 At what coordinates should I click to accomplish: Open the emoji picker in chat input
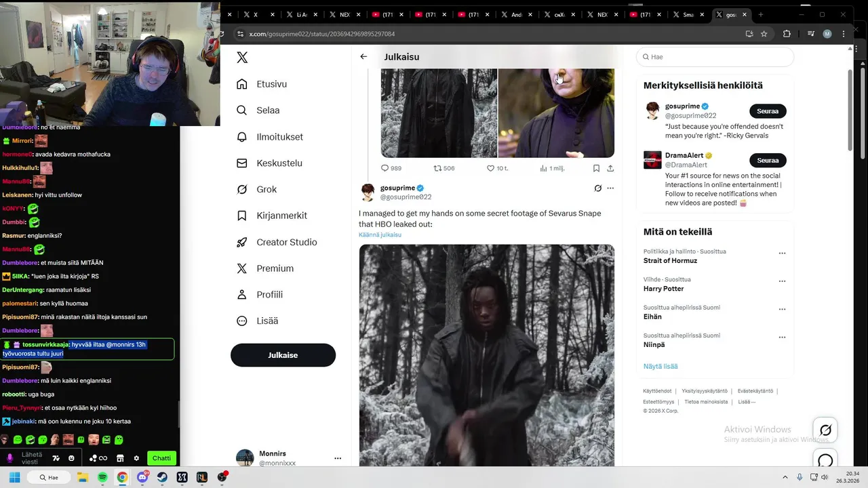tap(71, 458)
